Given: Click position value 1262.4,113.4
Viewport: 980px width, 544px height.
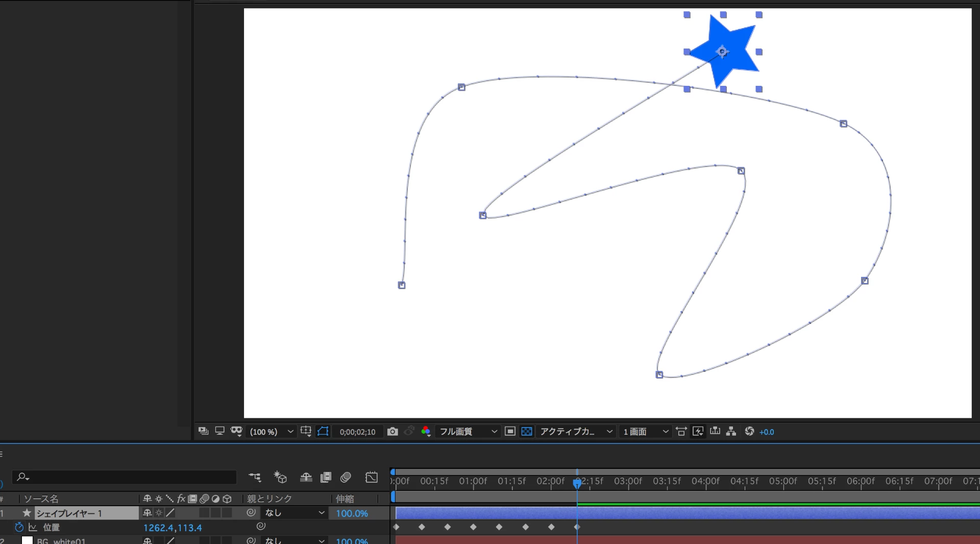Looking at the screenshot, I should pos(173,528).
